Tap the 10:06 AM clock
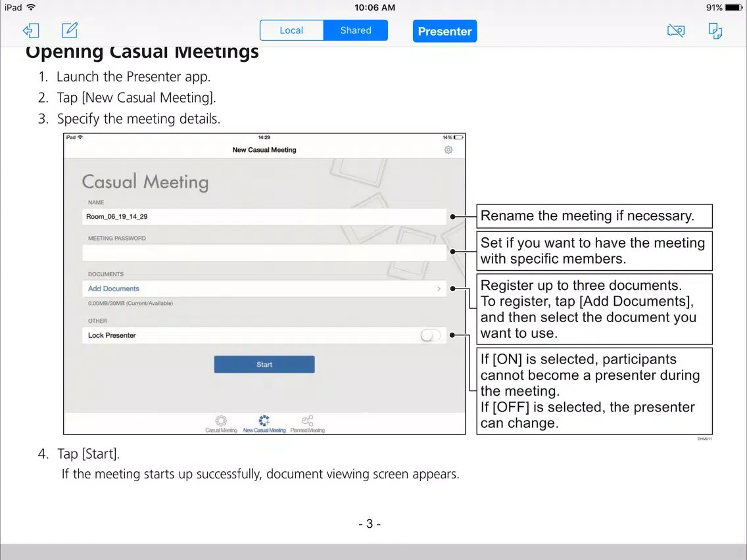The width and height of the screenshot is (747, 560). [x=374, y=8]
